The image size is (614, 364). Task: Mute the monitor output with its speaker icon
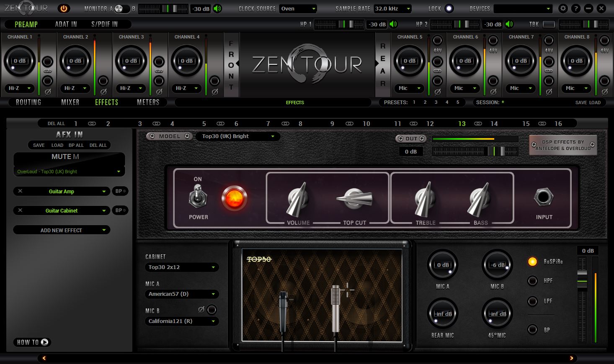pos(217,8)
